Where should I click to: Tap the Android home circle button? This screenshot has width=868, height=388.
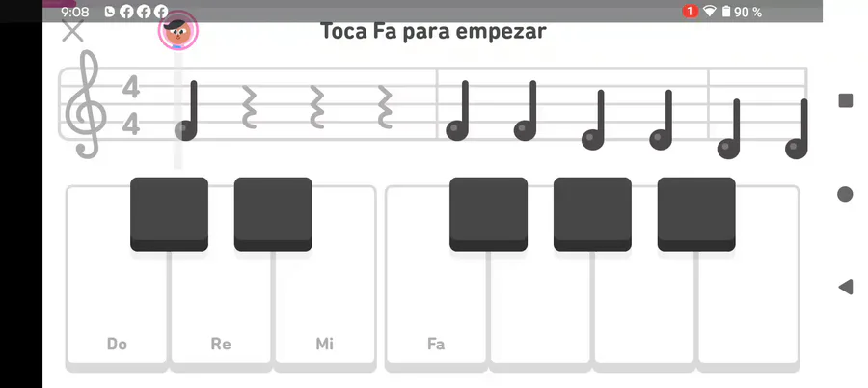coord(845,194)
